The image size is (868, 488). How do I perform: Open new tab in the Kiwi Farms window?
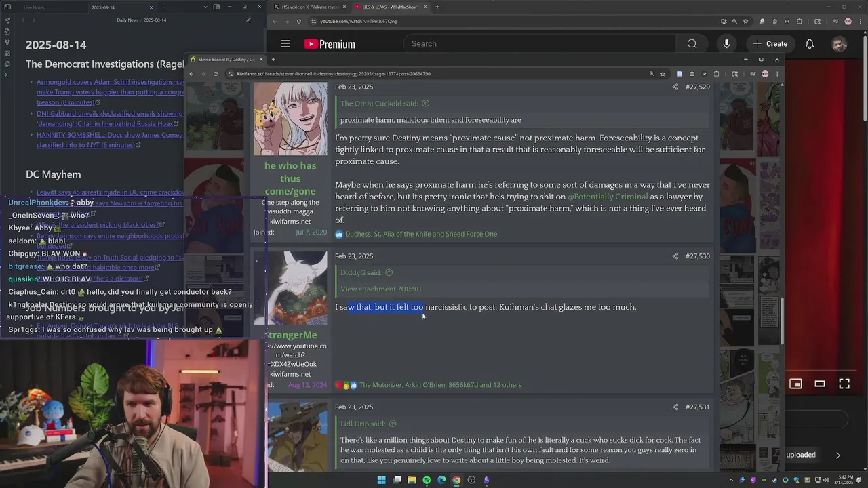(x=273, y=59)
